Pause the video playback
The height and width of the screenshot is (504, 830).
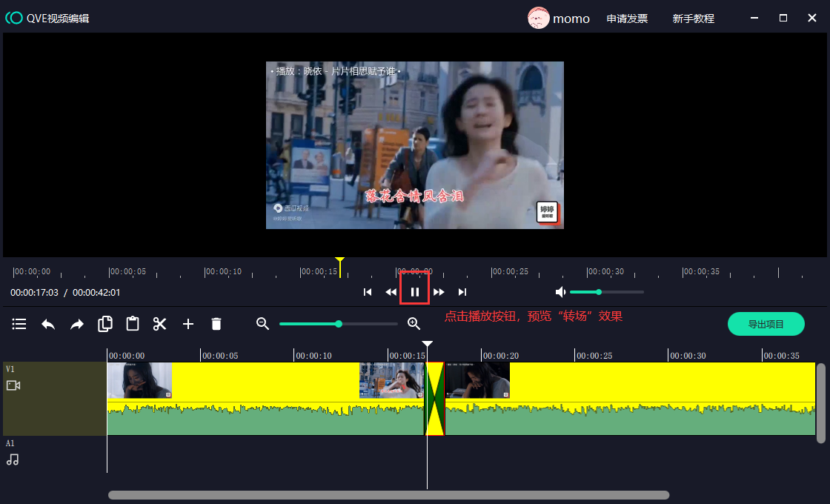coord(414,292)
